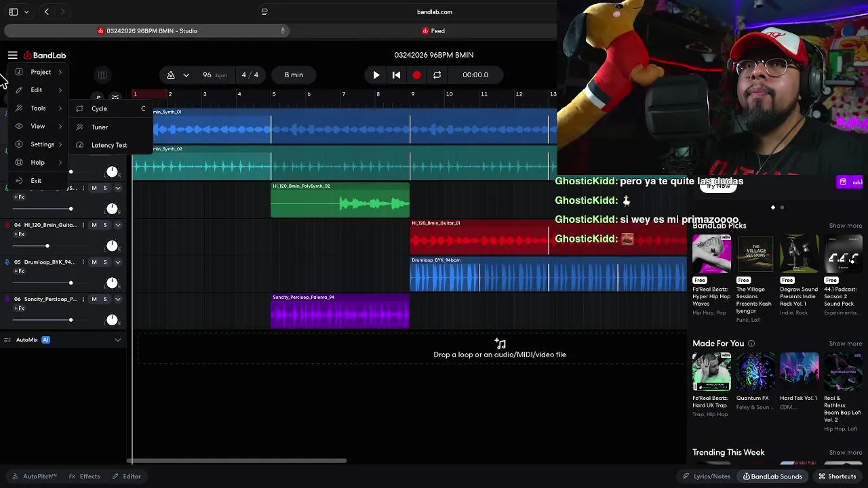868x488 pixels.
Task: Click the 00:00.0 time display
Action: point(475,75)
